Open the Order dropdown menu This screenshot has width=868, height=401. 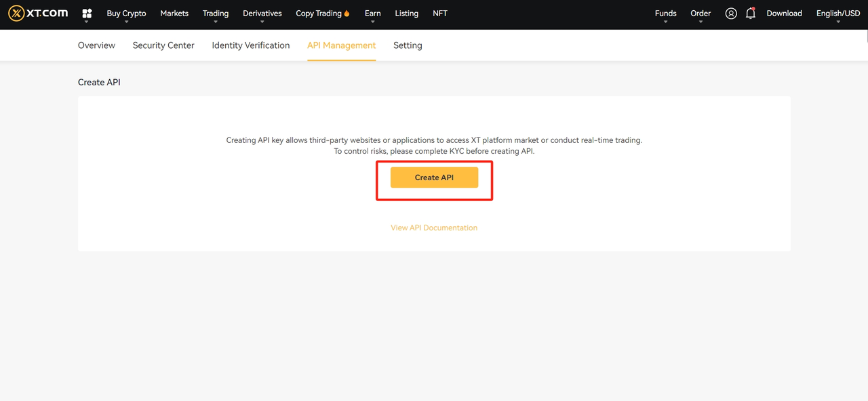(701, 14)
